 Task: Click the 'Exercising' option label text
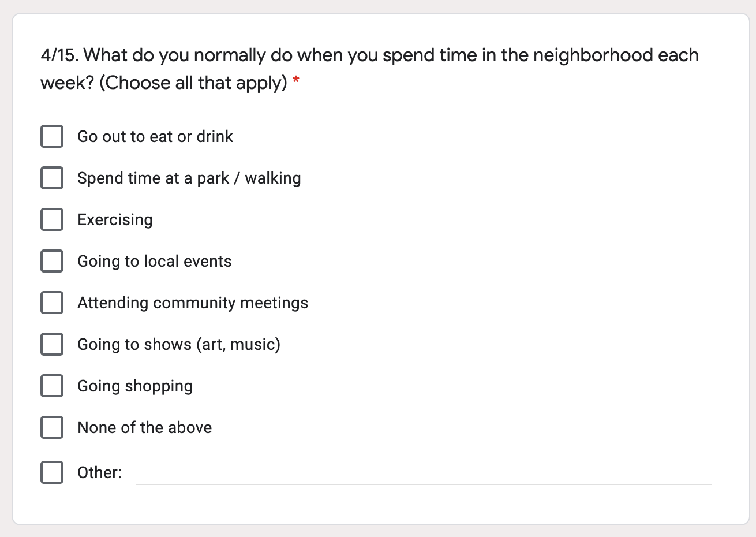click(115, 220)
